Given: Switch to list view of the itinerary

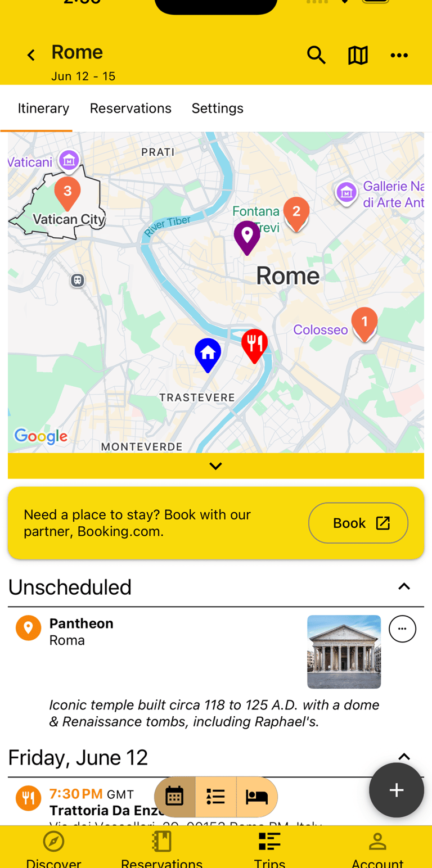Looking at the screenshot, I should 215,797.
